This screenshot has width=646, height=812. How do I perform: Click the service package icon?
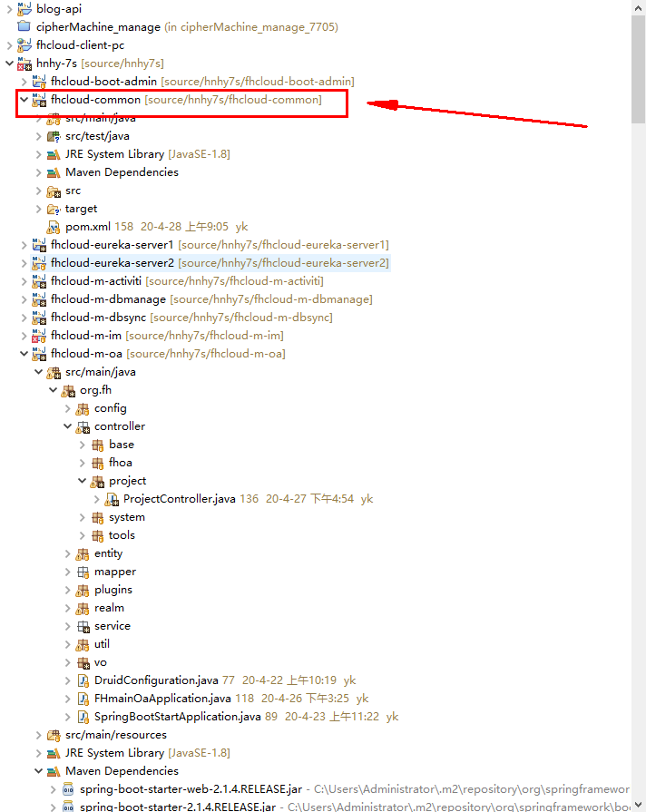[83, 626]
